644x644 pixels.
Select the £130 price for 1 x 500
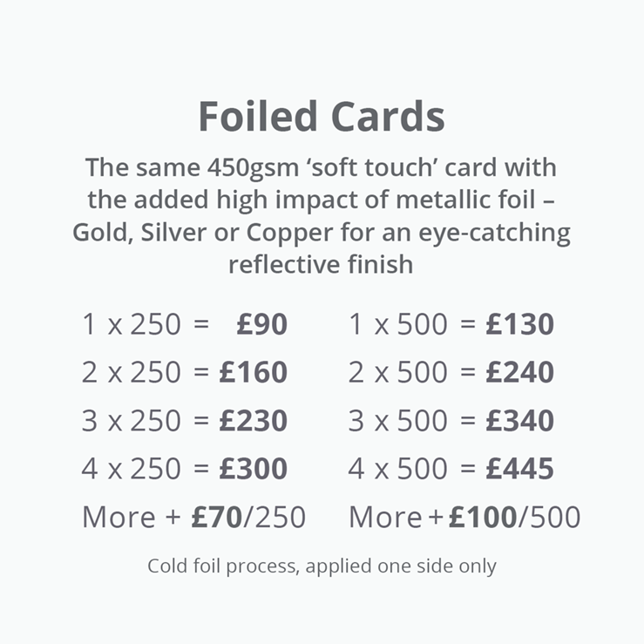520,324
